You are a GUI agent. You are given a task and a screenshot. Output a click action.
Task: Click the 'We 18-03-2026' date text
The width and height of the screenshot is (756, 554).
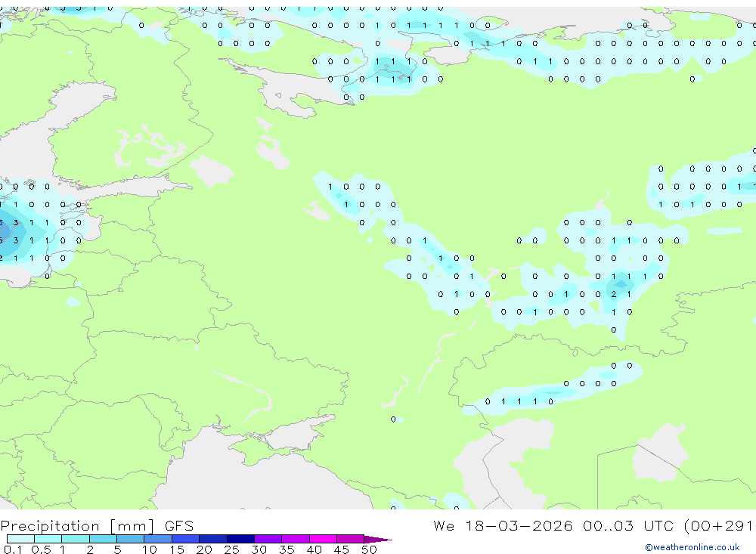[503, 525]
